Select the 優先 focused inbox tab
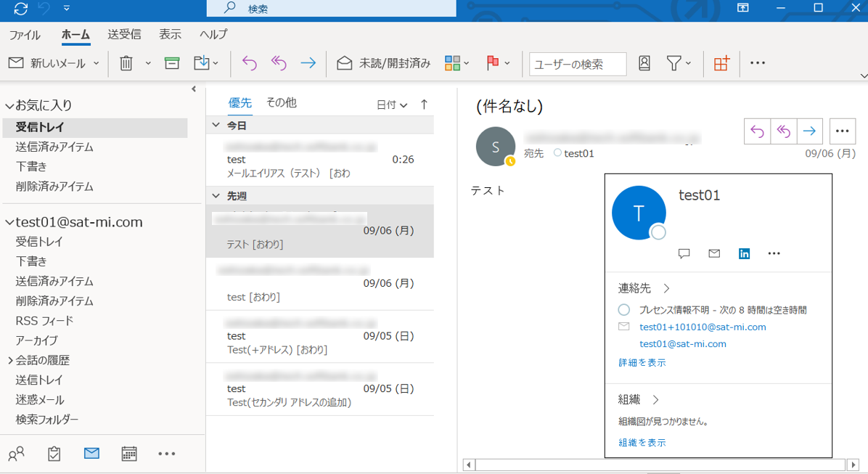Screen dimensions: 868x474 tap(239, 102)
